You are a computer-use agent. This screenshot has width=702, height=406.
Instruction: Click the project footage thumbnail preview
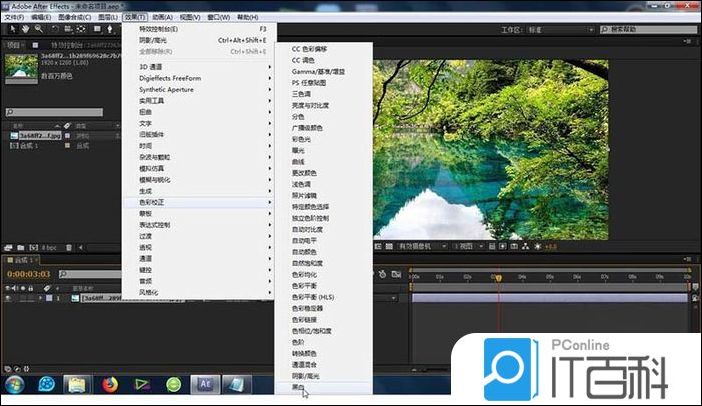(21, 67)
